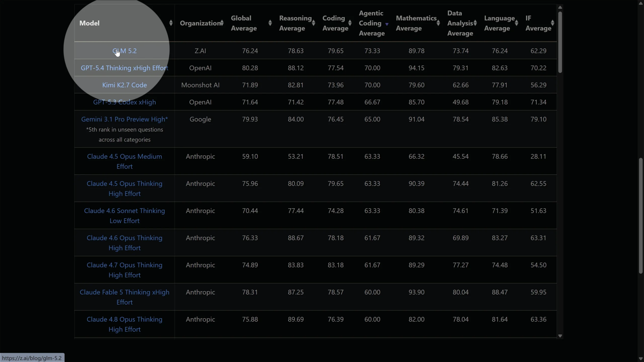Viewport: 644px width, 362px height.
Task: Click table scrollbar down arrow
Action: coord(560,336)
